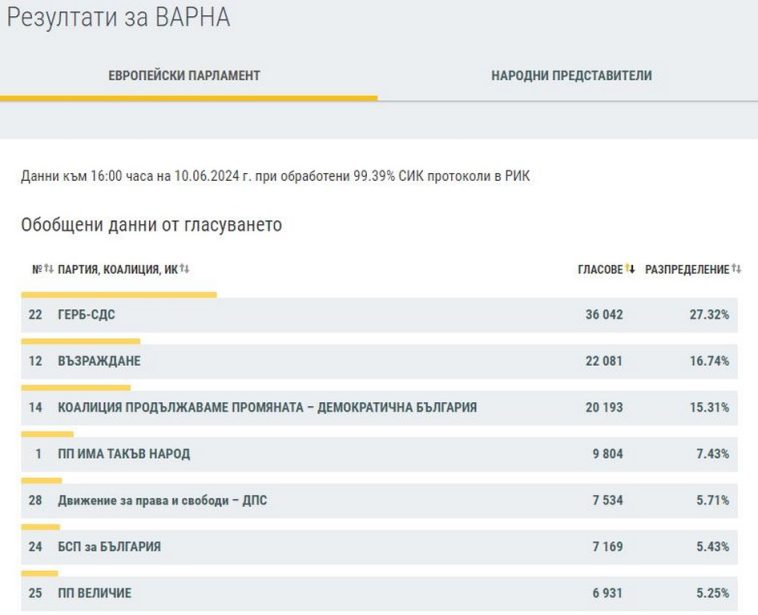Click the sort arrows beside ГЛАСОВЕ
Screen dimensions: 758x615
click(630, 269)
